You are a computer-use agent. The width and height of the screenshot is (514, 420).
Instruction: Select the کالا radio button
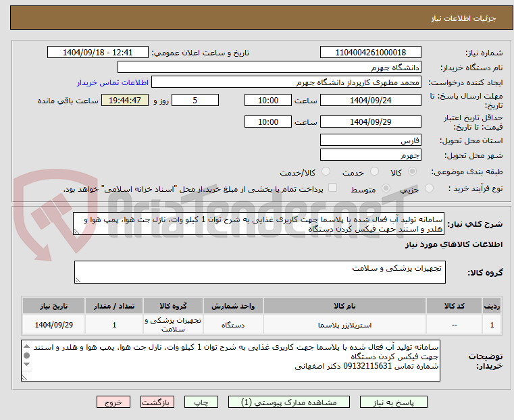click(412, 172)
